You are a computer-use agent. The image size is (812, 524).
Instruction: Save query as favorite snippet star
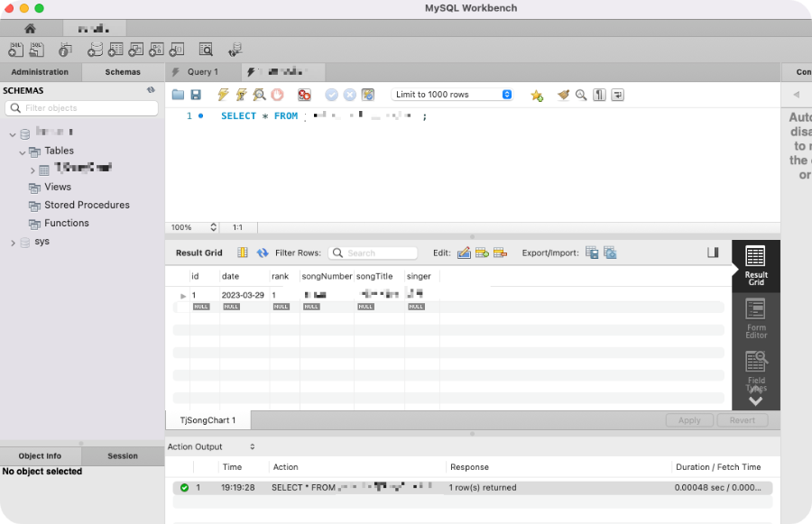(x=537, y=96)
